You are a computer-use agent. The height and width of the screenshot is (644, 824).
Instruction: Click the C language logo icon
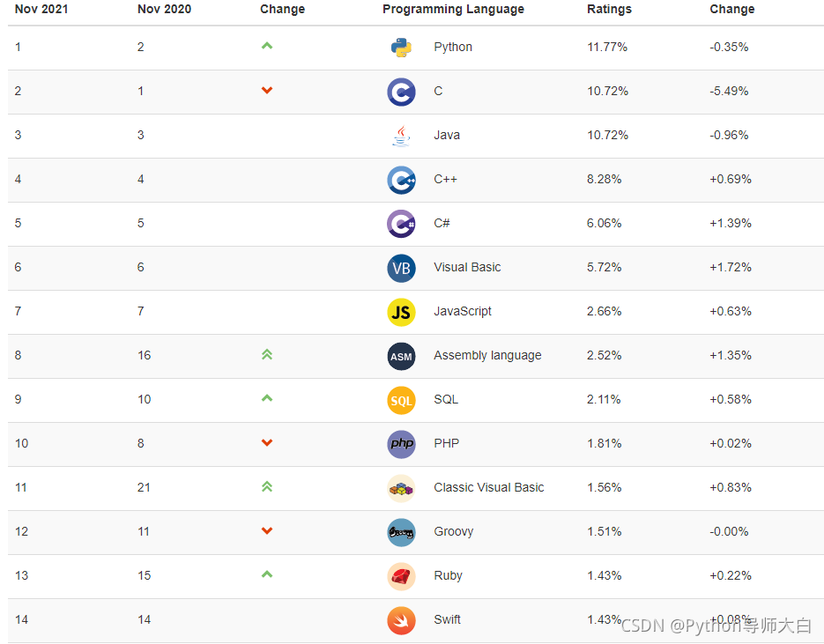click(401, 92)
